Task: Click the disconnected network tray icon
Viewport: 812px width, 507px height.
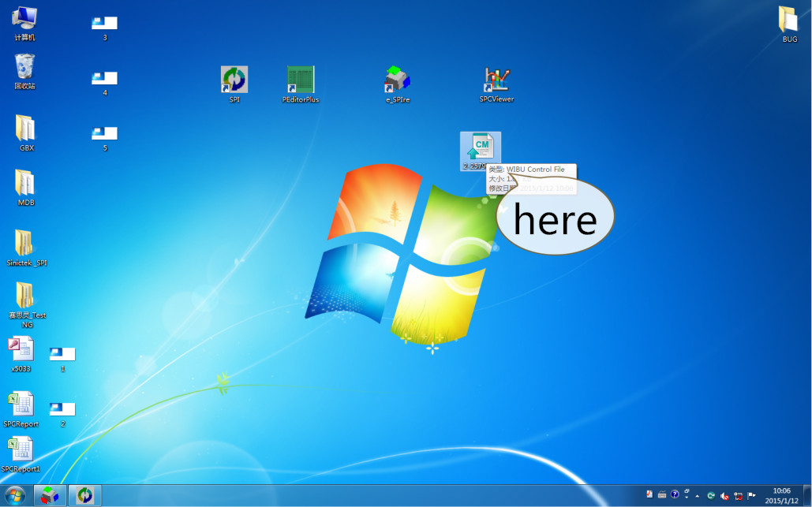Action: coord(739,495)
